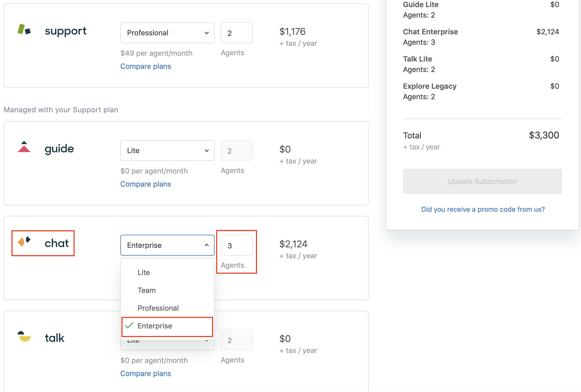The width and height of the screenshot is (581, 392).
Task: Click the Chat agents number field
Action: pyautogui.click(x=237, y=245)
